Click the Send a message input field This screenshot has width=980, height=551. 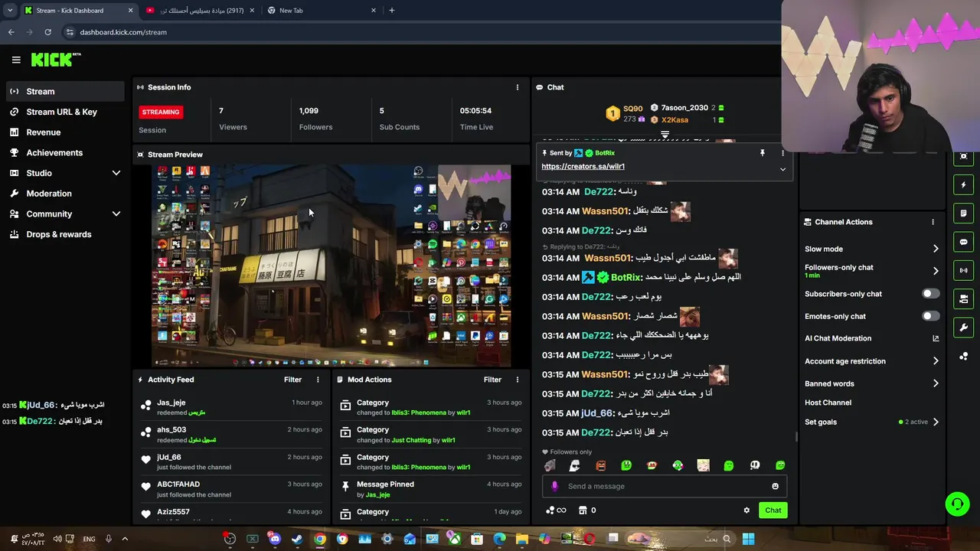tap(665, 486)
